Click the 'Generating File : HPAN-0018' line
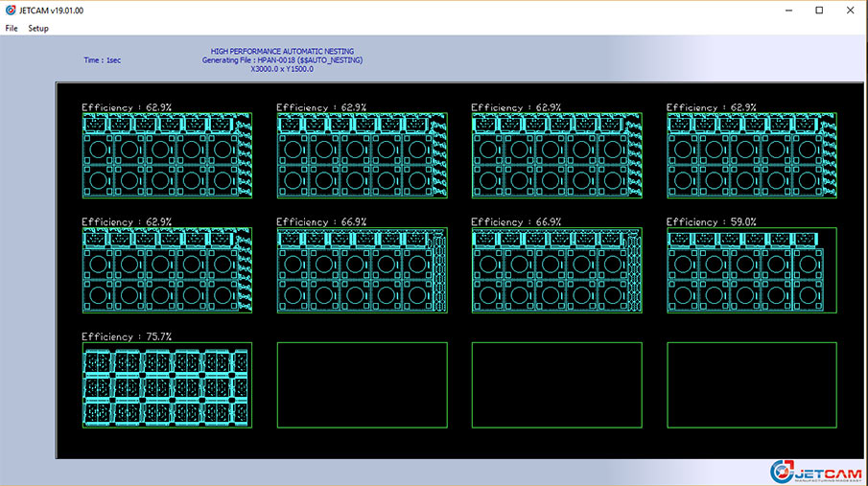This screenshot has height=486, width=868. pos(282,59)
